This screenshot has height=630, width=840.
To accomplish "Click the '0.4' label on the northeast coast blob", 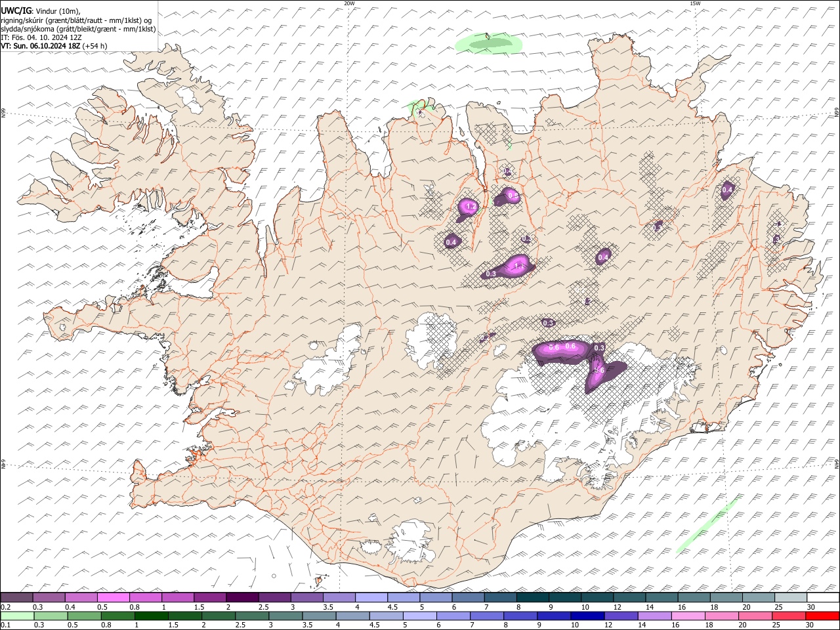I will click(727, 190).
